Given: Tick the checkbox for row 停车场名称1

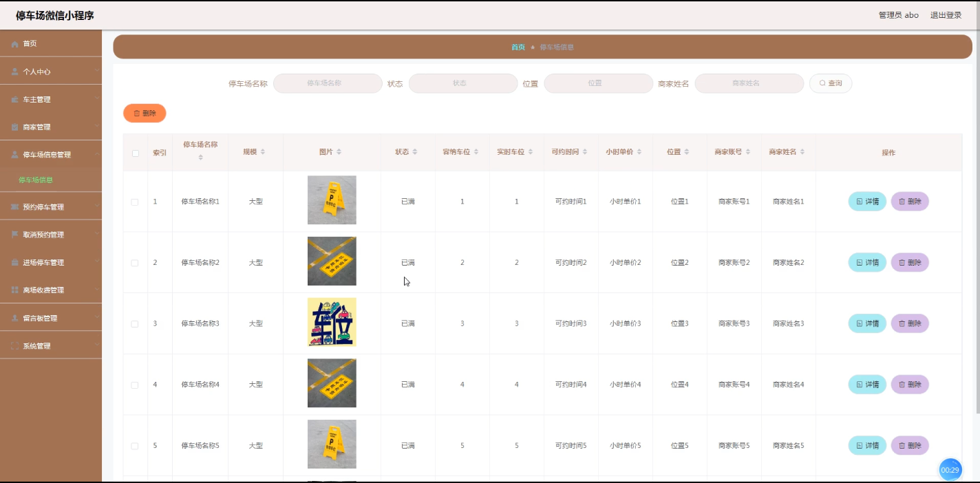Looking at the screenshot, I should (135, 202).
